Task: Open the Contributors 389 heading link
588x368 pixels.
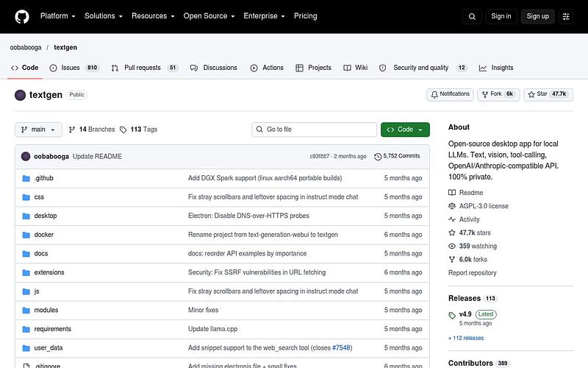Action: (478, 363)
